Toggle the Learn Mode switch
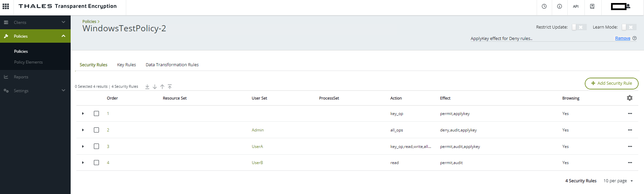 (629, 27)
